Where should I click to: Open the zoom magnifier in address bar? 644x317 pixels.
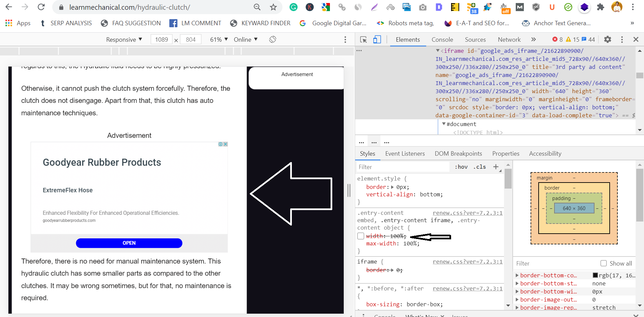[x=257, y=7]
